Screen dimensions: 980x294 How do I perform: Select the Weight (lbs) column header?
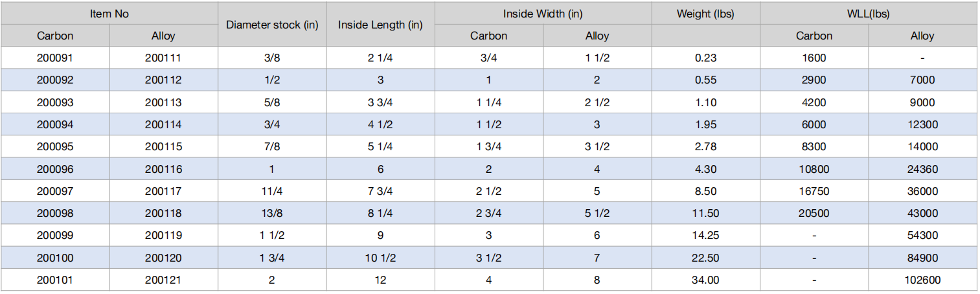[705, 14]
